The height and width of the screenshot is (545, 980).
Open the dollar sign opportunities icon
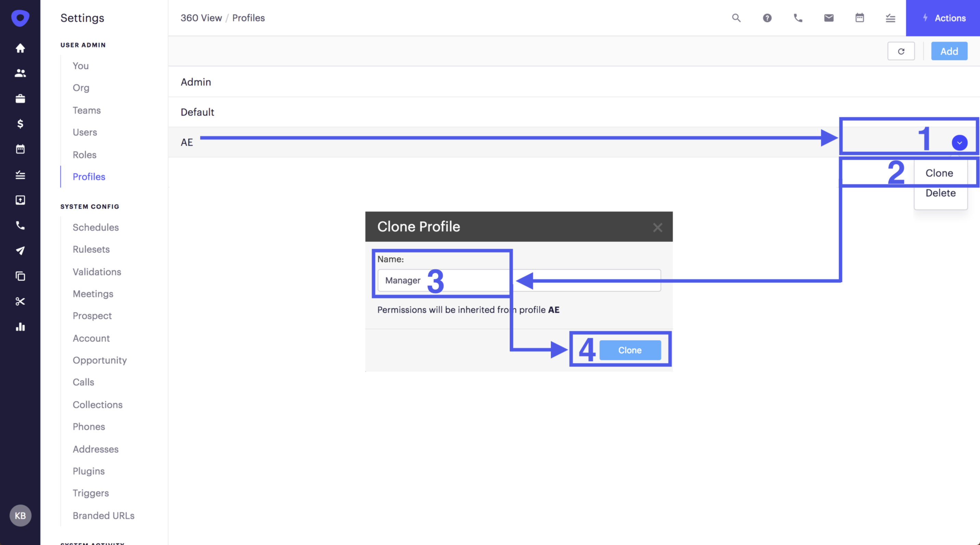(20, 124)
